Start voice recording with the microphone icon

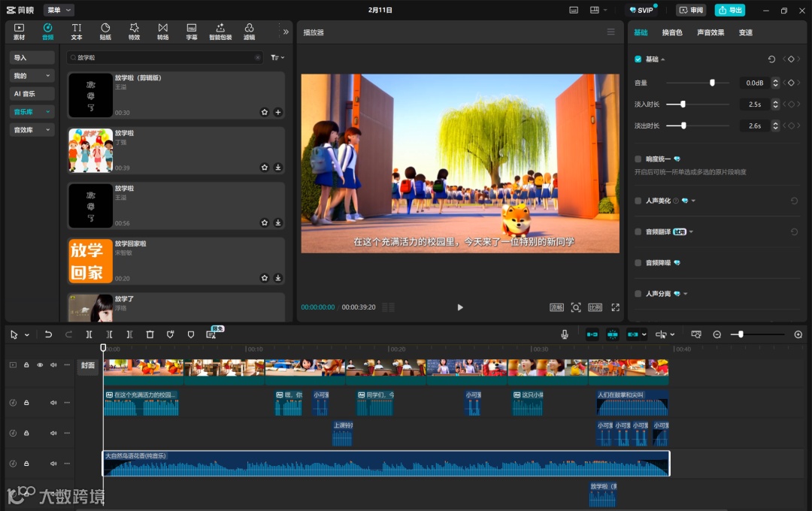point(565,334)
